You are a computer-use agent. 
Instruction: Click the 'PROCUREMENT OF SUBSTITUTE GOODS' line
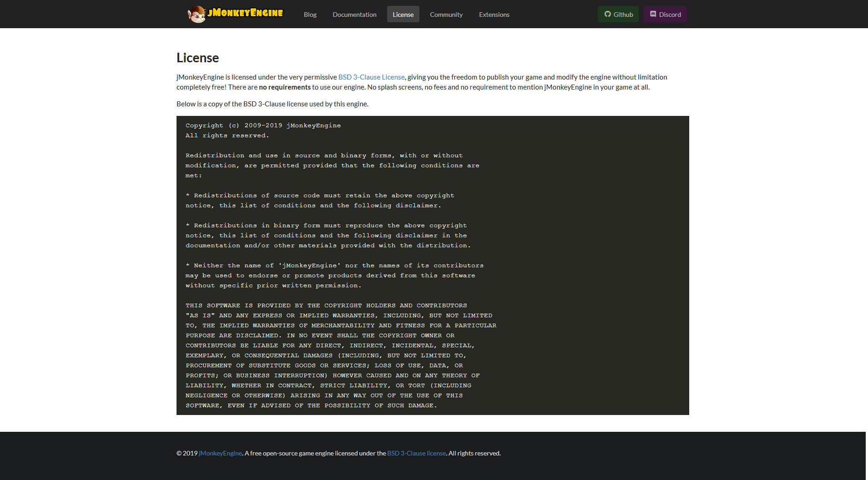tap(324, 365)
